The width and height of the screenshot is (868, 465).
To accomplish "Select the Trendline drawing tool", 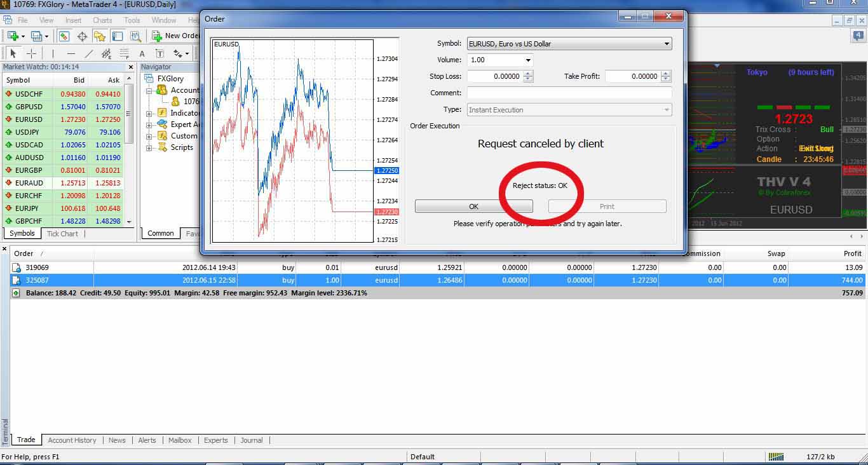I will tap(89, 53).
